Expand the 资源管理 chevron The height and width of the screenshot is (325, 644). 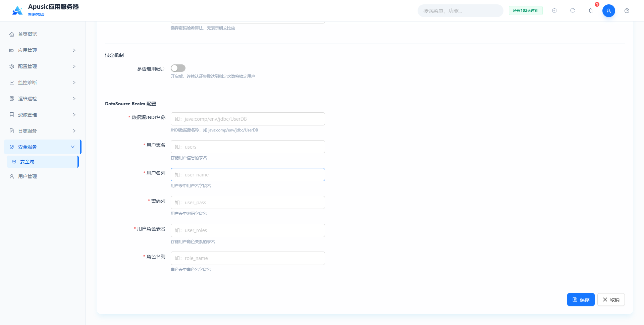coord(74,115)
